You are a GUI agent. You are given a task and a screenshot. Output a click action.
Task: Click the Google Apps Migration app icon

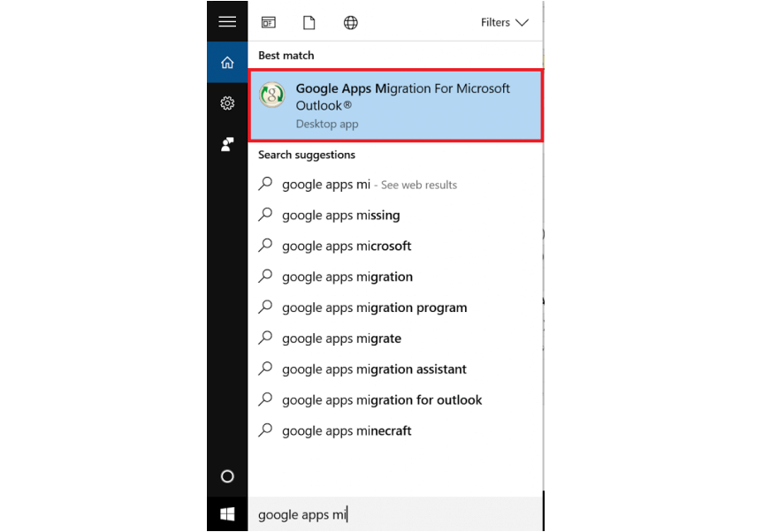pos(272,95)
